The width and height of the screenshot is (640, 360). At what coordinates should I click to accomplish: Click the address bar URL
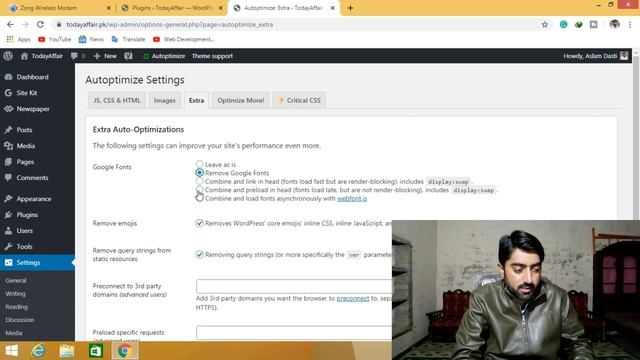click(x=170, y=24)
